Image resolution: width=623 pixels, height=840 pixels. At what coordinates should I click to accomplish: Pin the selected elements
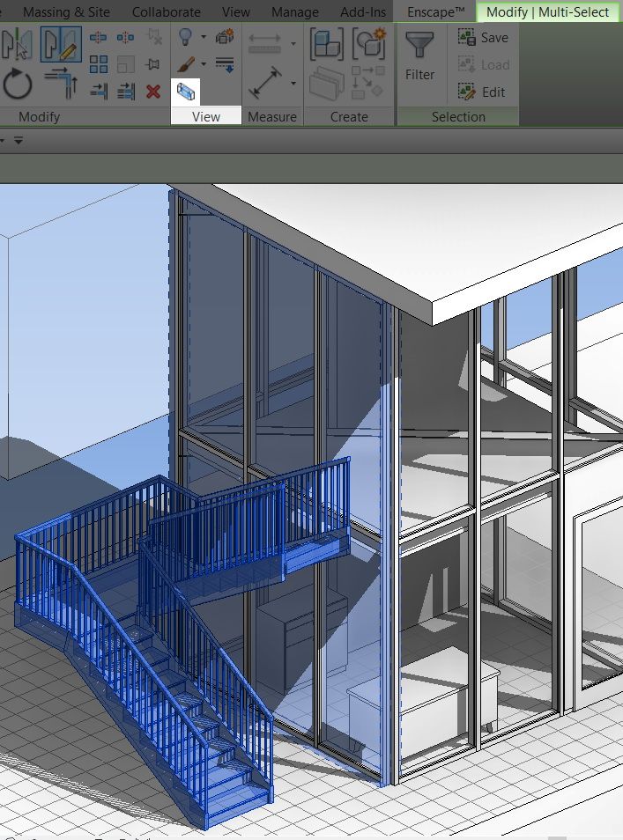click(153, 64)
